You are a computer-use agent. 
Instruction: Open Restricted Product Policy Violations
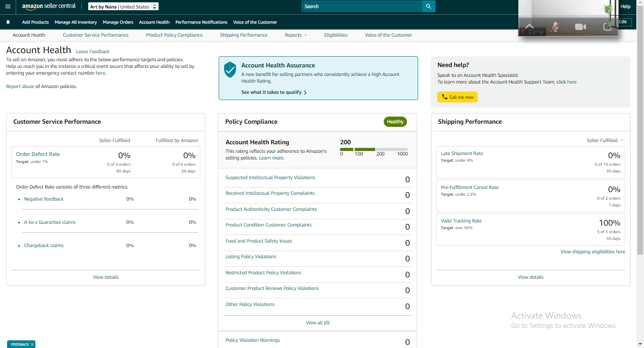tap(263, 273)
